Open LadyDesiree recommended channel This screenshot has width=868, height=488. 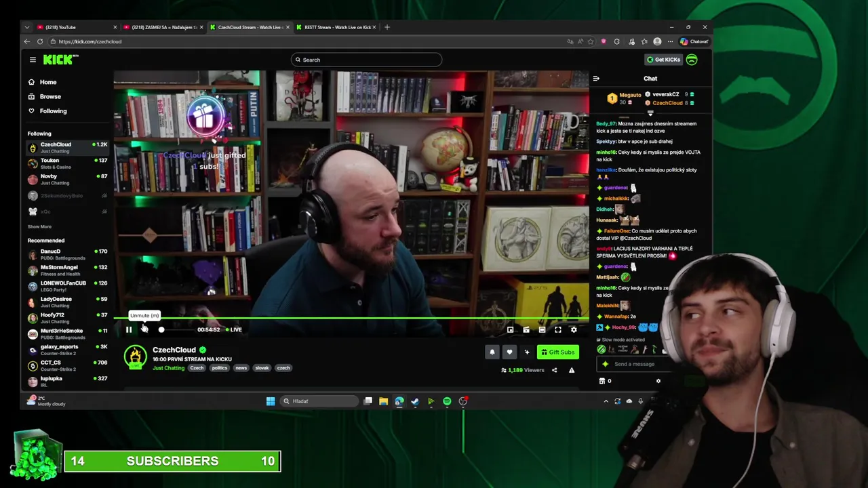[x=68, y=302]
